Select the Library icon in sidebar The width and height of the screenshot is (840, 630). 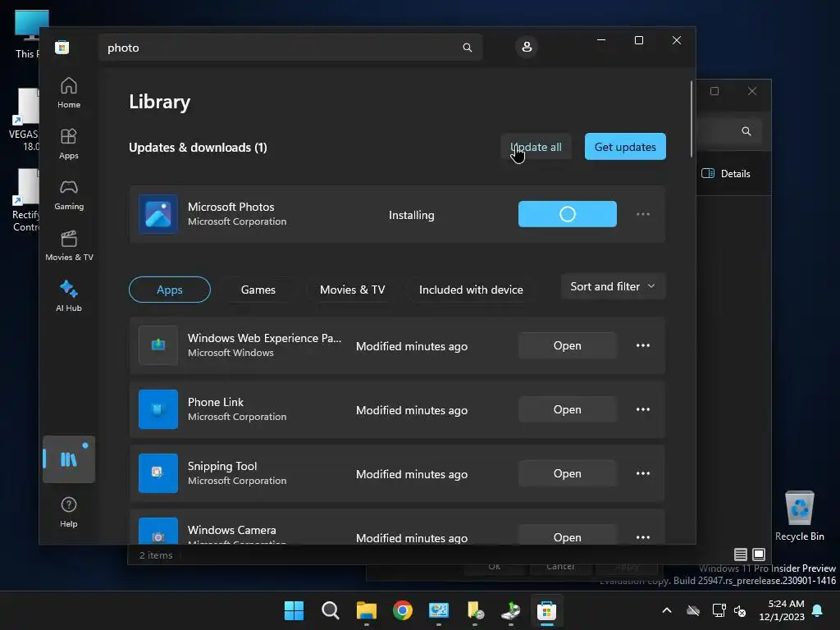(69, 459)
